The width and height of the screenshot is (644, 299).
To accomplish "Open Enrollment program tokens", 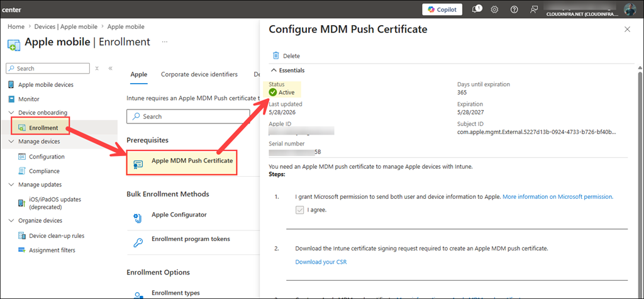I will [191, 239].
